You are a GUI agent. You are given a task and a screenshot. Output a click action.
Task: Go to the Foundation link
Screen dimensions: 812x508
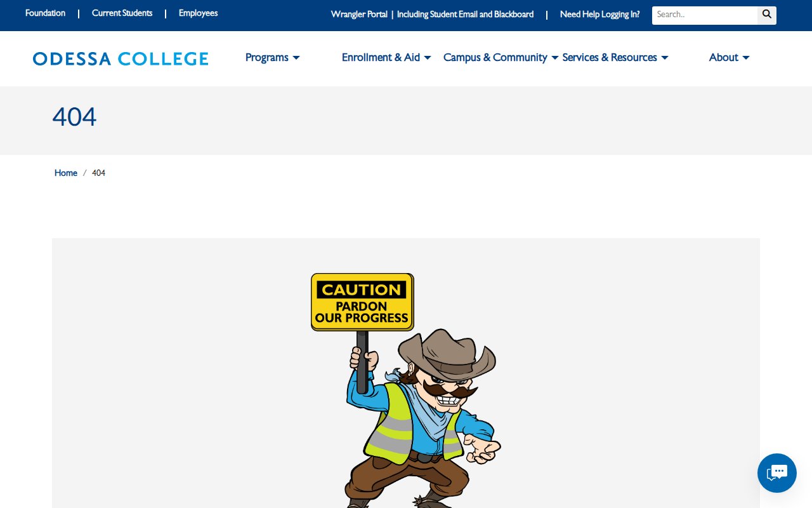[x=45, y=13]
